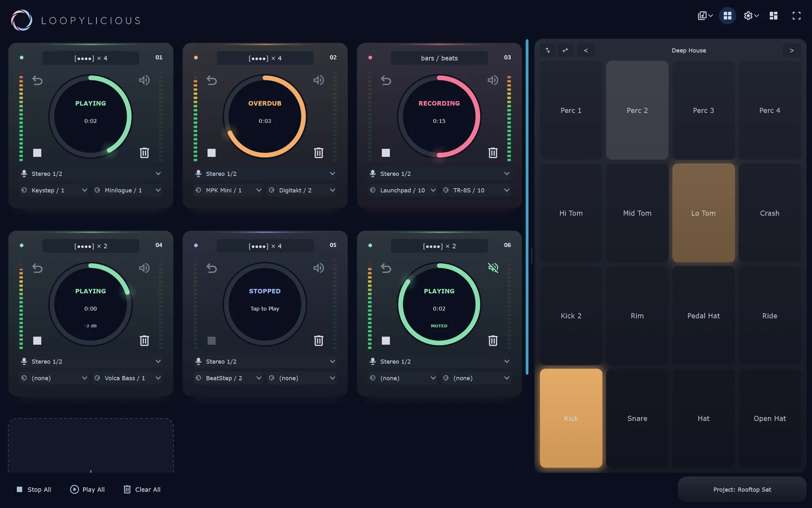Toggle speaker mute on loop 03
The height and width of the screenshot is (508, 812).
[493, 80]
